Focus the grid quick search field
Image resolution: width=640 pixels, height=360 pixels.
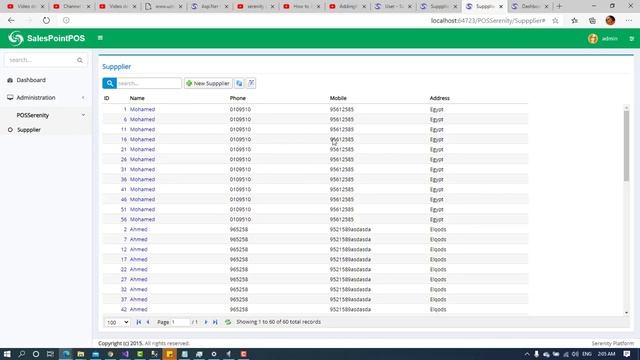[x=149, y=83]
